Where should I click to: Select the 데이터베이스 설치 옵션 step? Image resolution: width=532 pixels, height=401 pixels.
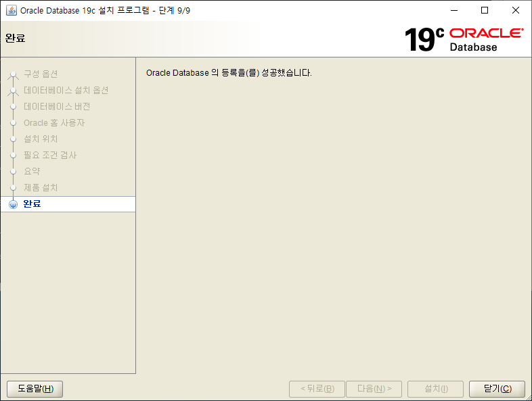tap(66, 90)
